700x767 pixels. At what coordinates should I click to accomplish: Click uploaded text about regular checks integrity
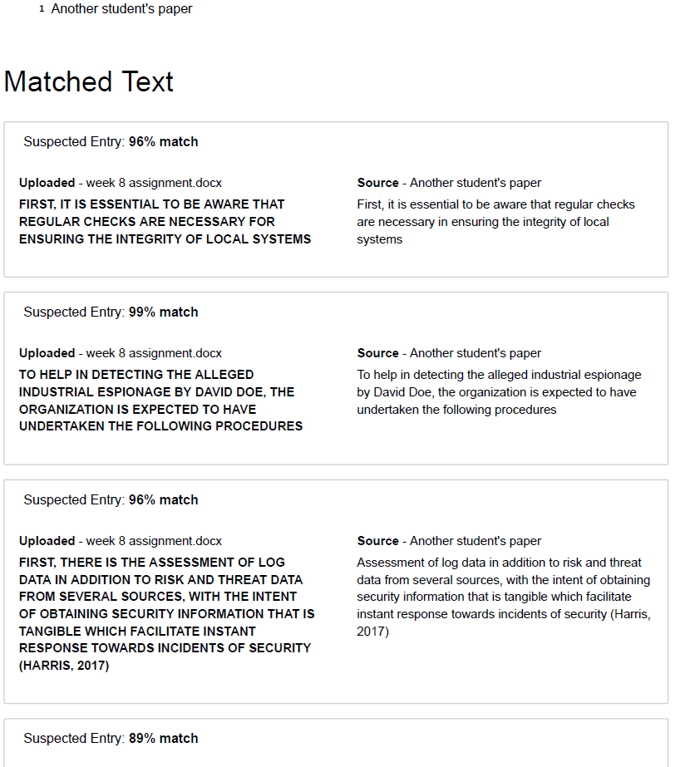(x=165, y=222)
